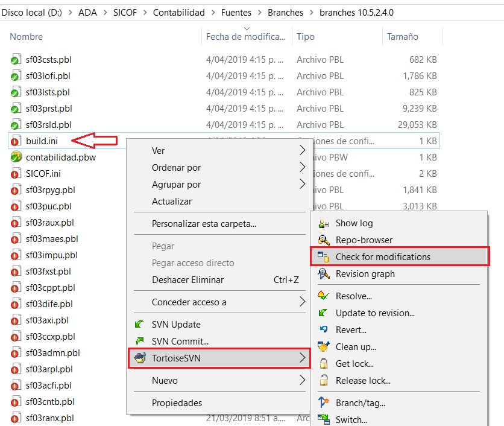Expand the Ordenar por submenu
The width and height of the screenshot is (504, 426).
tap(302, 168)
